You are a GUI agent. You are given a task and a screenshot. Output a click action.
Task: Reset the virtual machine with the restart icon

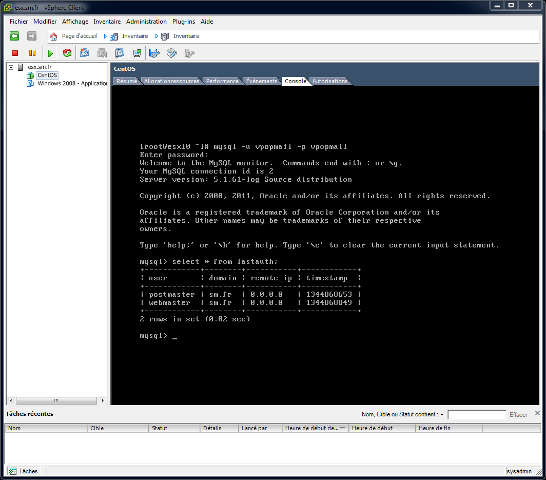pyautogui.click(x=67, y=53)
